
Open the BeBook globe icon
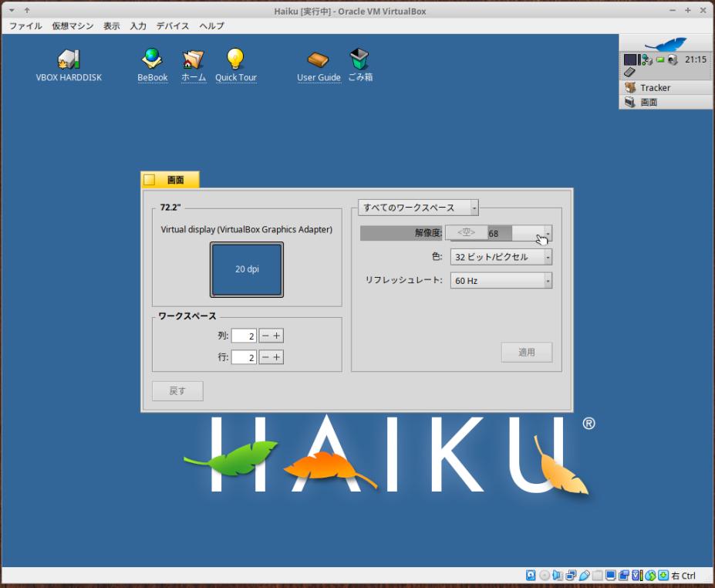pos(152,59)
